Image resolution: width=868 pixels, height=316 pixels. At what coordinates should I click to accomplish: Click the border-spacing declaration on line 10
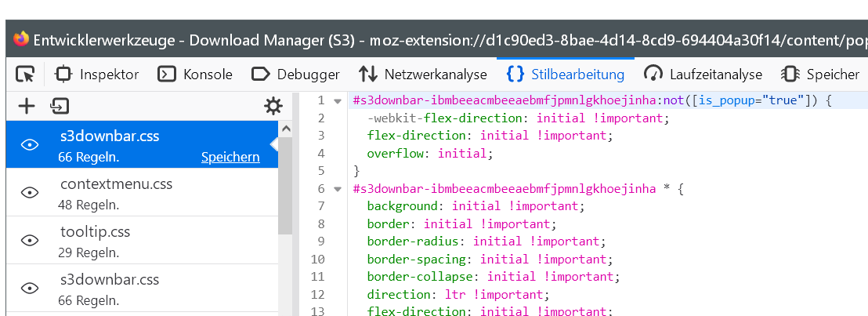click(490, 260)
